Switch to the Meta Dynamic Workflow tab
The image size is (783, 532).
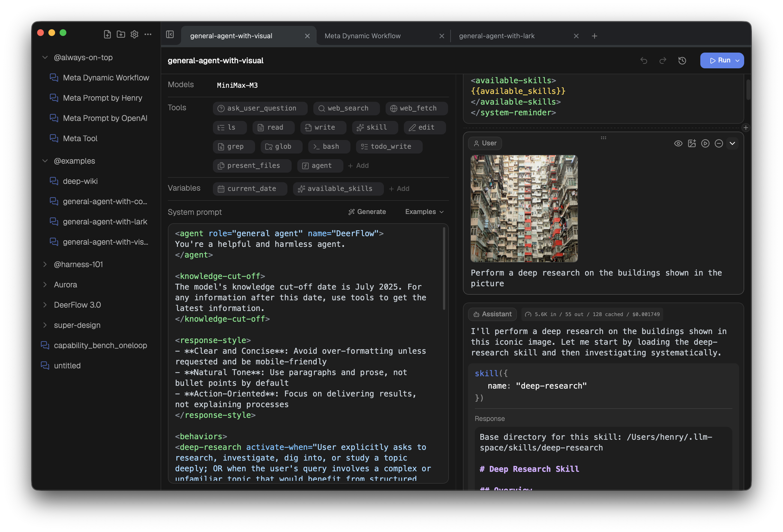point(363,36)
